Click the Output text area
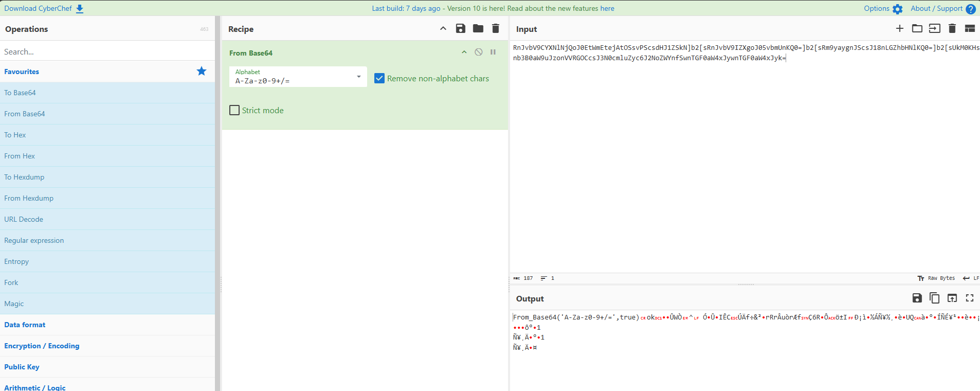 745,350
